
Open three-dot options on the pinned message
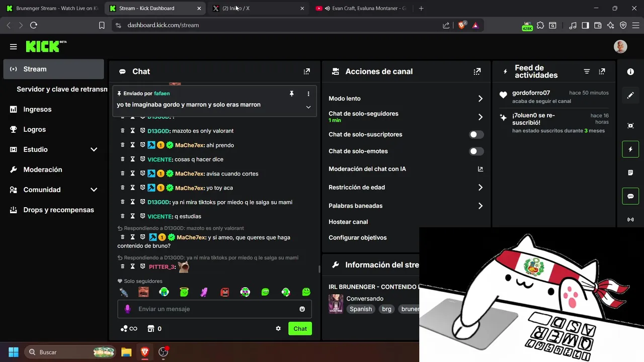(x=308, y=94)
